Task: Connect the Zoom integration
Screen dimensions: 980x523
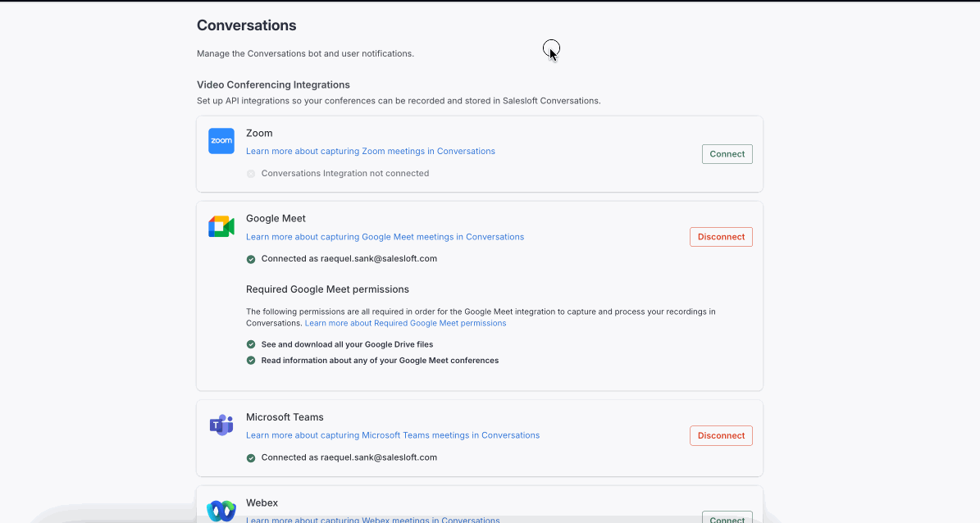Action: [727, 154]
